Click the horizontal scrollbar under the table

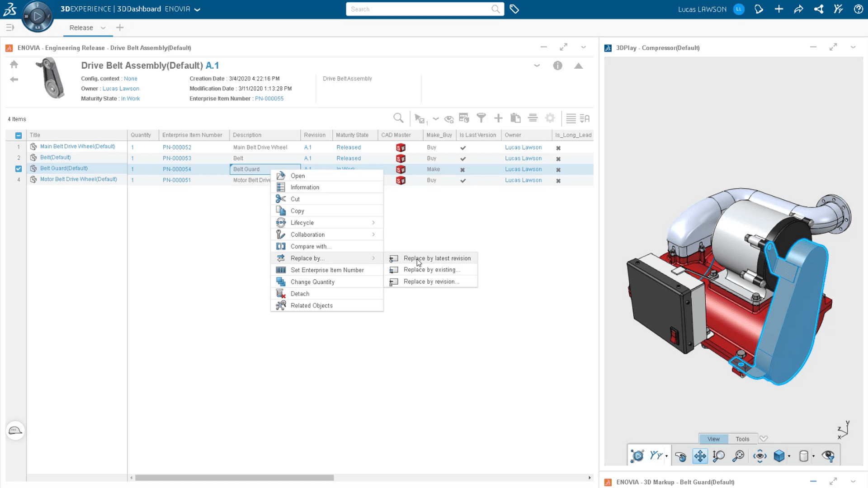(x=234, y=478)
